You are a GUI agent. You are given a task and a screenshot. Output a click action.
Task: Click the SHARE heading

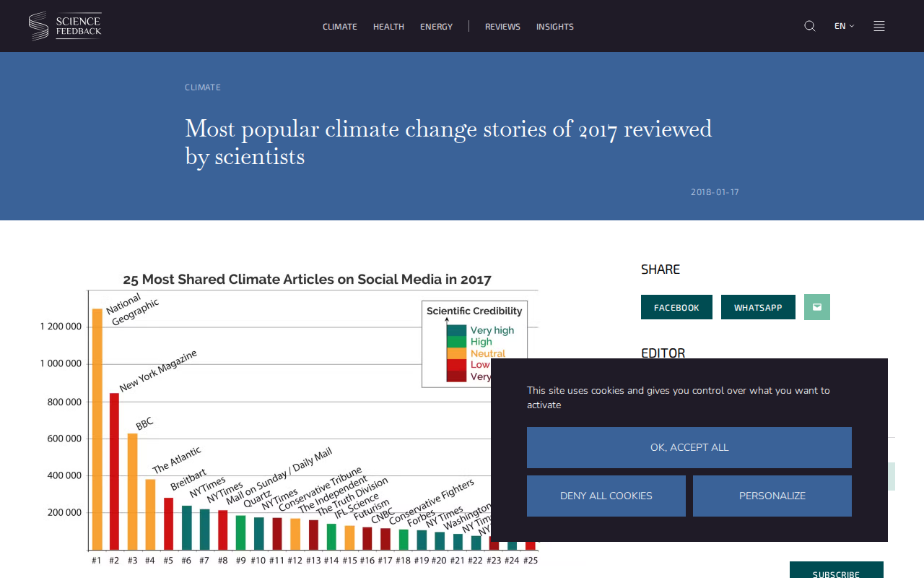tap(661, 269)
